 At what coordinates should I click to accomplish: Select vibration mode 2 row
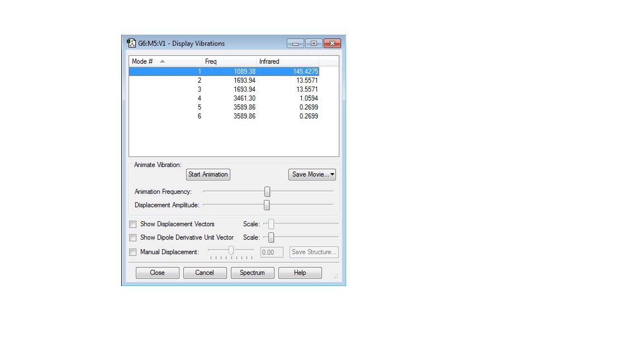pyautogui.click(x=224, y=80)
